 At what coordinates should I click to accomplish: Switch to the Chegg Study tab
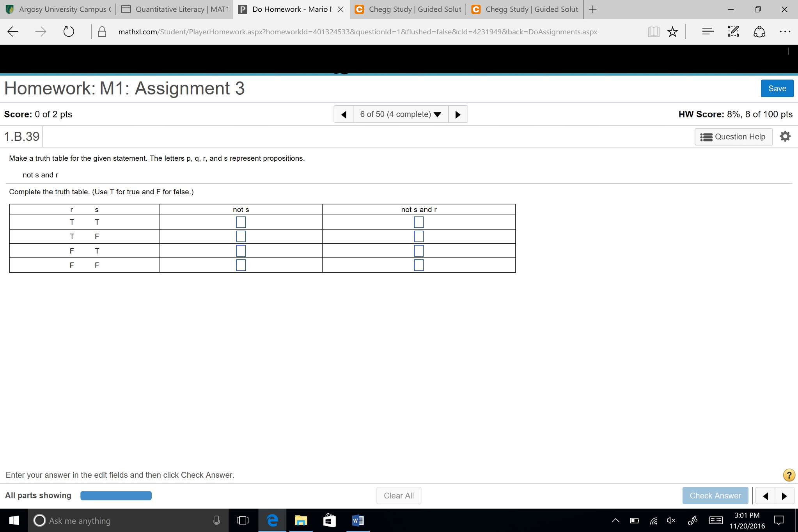408,9
